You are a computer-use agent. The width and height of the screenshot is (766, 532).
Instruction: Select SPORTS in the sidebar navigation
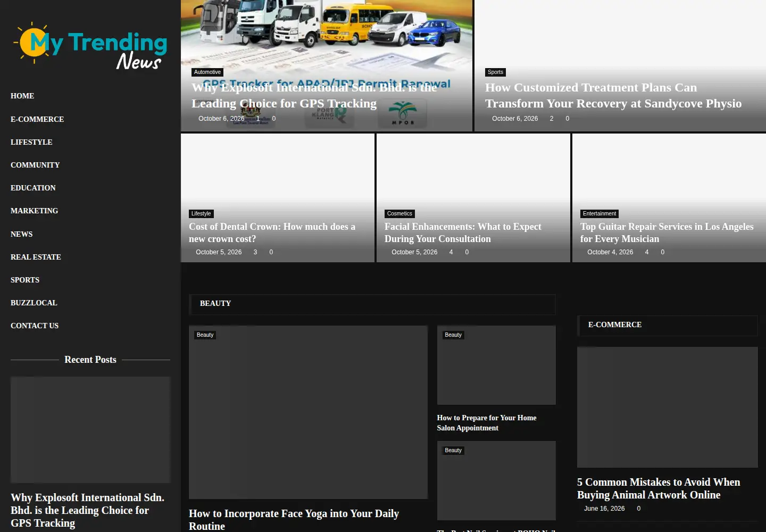click(25, 280)
